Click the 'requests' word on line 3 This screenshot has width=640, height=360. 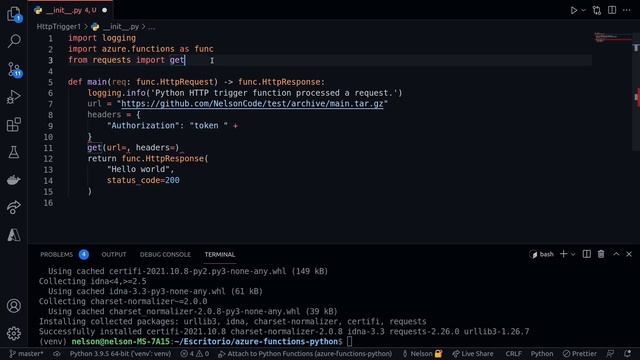coord(111,60)
